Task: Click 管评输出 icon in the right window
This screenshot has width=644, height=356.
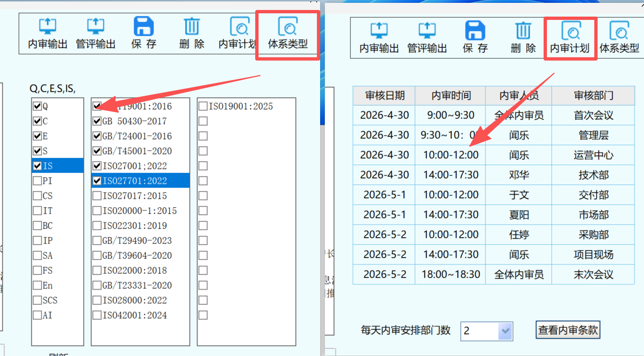Action: point(427,32)
